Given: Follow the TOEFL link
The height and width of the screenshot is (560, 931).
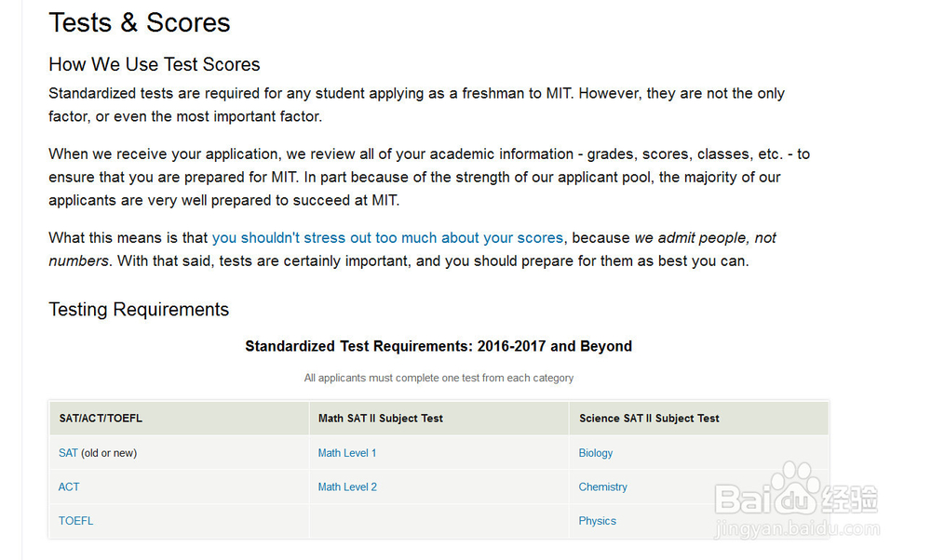Looking at the screenshot, I should coord(75,521).
